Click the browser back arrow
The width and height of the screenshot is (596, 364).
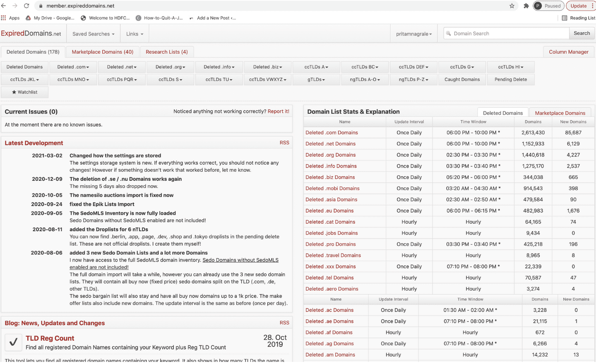click(x=4, y=6)
